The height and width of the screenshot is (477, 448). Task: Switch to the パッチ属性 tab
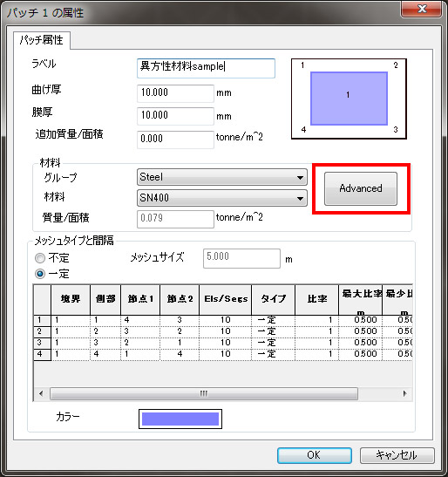pyautogui.click(x=42, y=40)
